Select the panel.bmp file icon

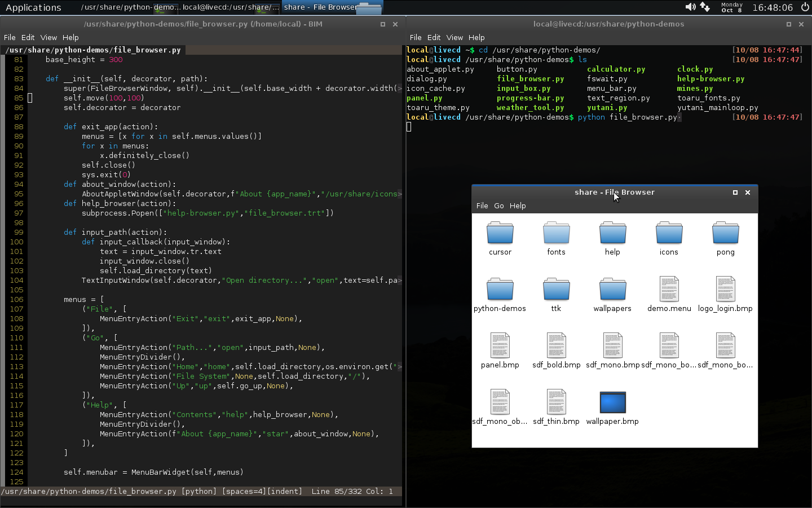(500, 345)
